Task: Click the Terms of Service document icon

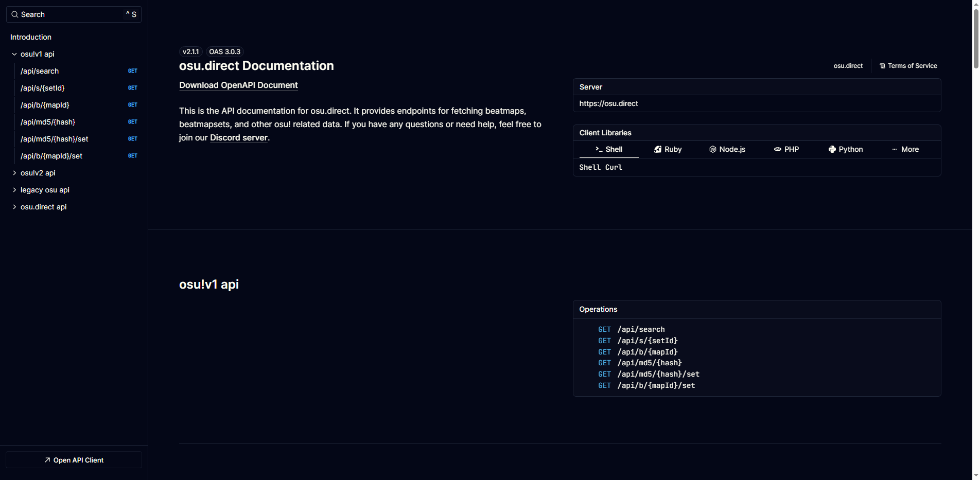Action: point(882,66)
